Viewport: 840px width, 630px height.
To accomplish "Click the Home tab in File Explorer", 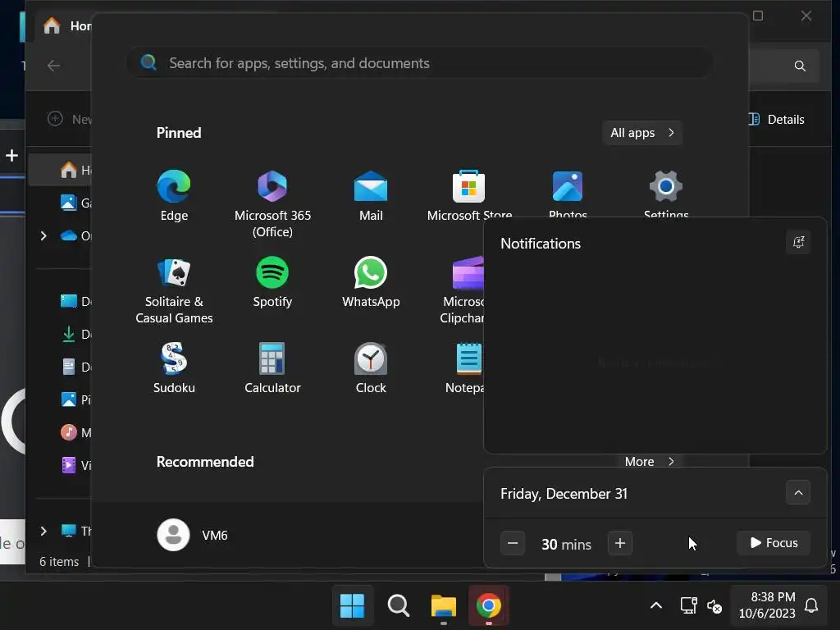I will [x=66, y=25].
